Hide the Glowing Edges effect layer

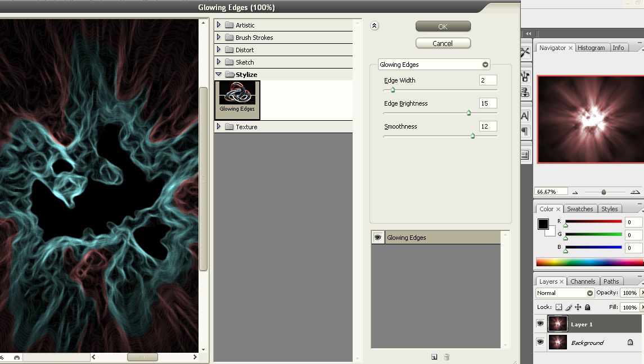tap(377, 238)
